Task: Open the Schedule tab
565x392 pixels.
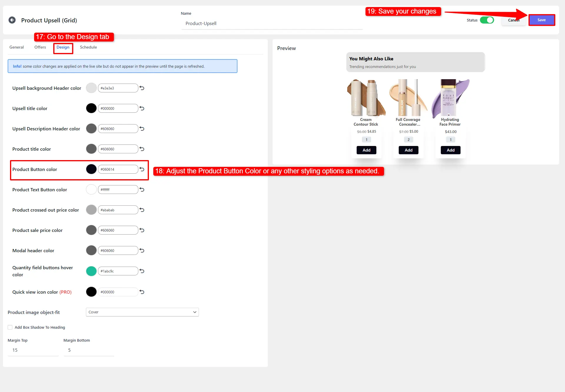Action: click(88, 47)
